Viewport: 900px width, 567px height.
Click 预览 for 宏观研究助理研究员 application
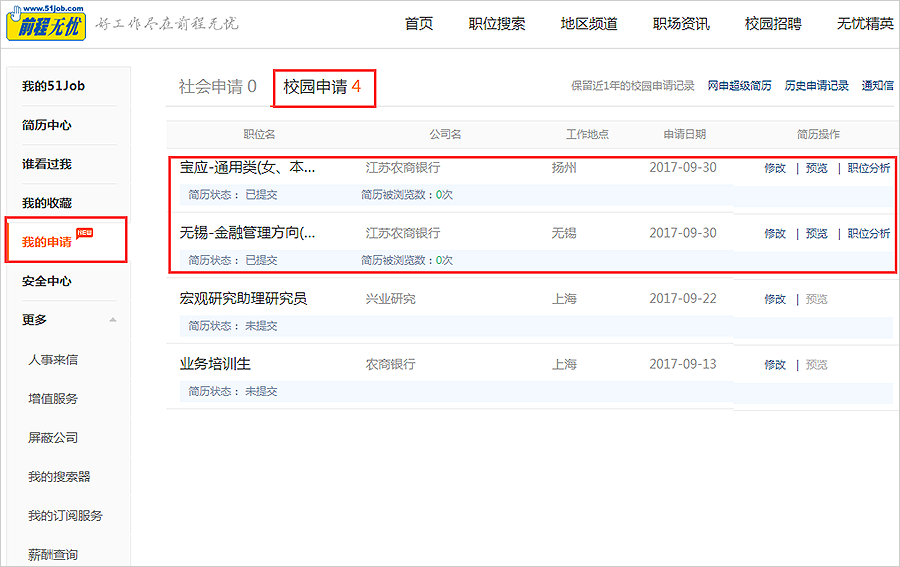tap(817, 299)
